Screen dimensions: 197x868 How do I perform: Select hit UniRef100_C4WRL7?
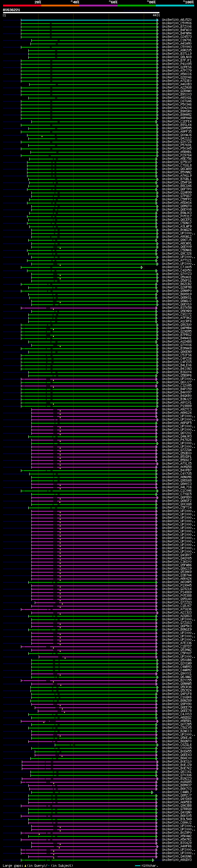point(177,792)
